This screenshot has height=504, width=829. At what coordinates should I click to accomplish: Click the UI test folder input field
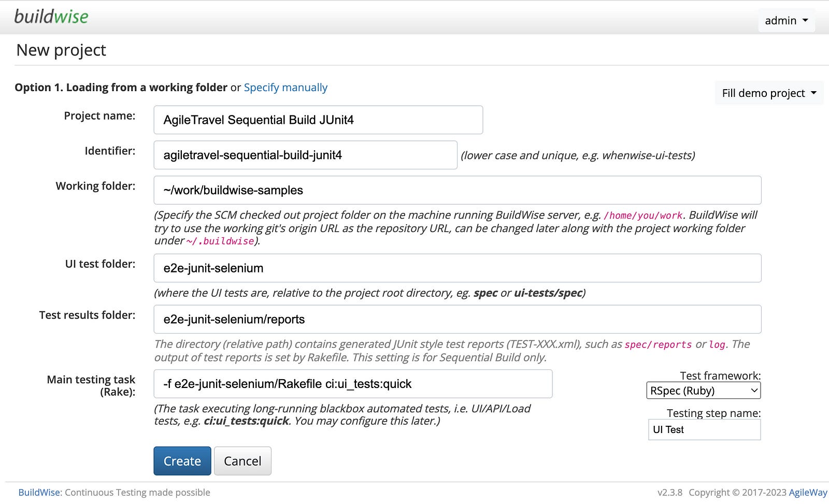[x=457, y=268]
